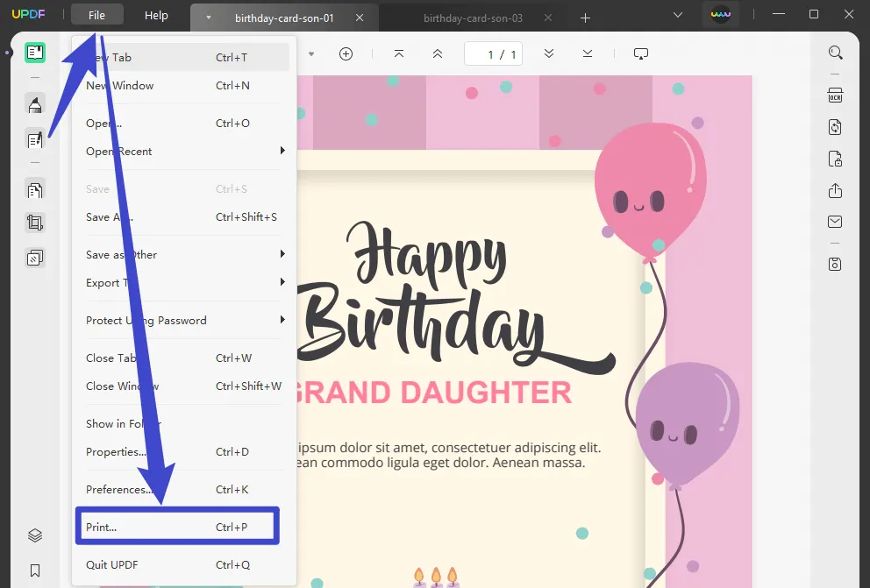The width and height of the screenshot is (870, 588).
Task: Open the zoom level dropdown
Action: [311, 53]
